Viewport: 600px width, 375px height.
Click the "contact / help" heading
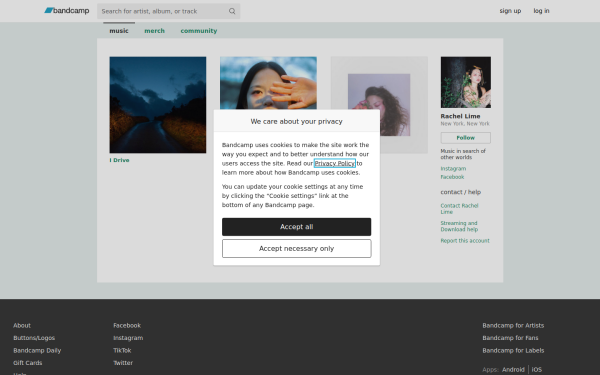(x=461, y=192)
